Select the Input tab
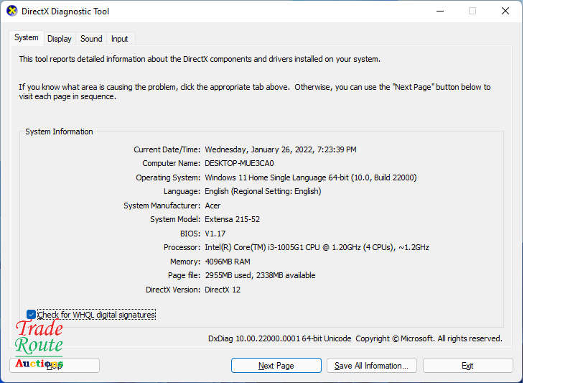Viewport: 588px width, 383px height. click(120, 39)
